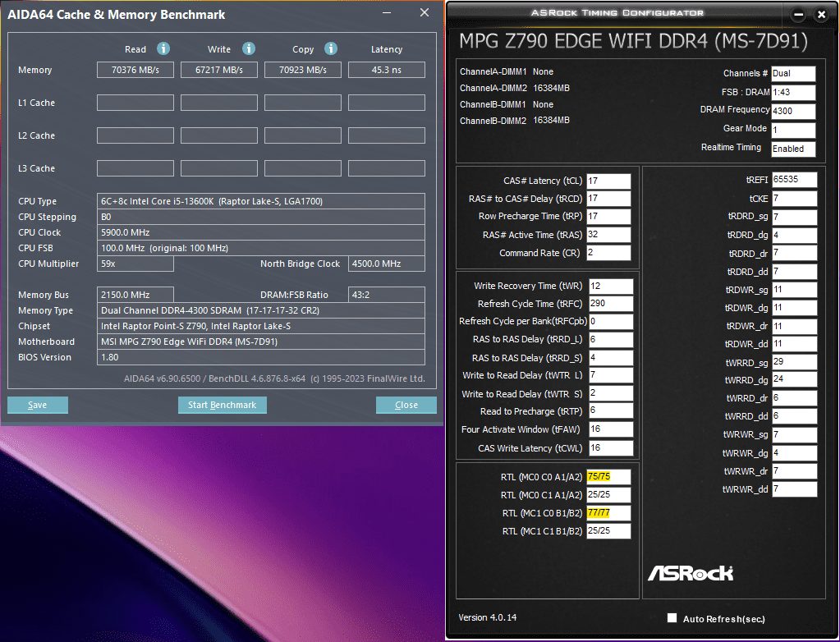
Task: Click the highlighted RTL MC0 C0 75/75 field
Action: pyautogui.click(x=608, y=476)
